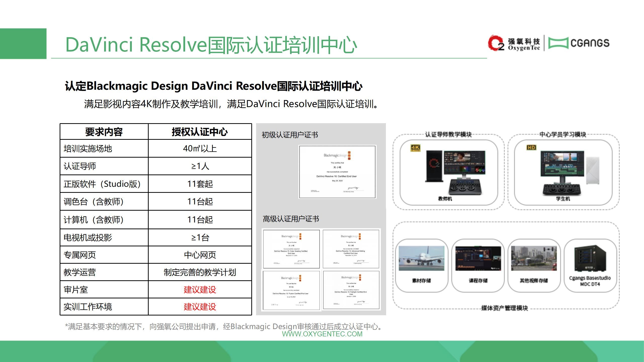This screenshot has height=362, width=644.
Task: Click the DaVinci Resolve国际认证培训中心 slide title
Action: [211, 45]
